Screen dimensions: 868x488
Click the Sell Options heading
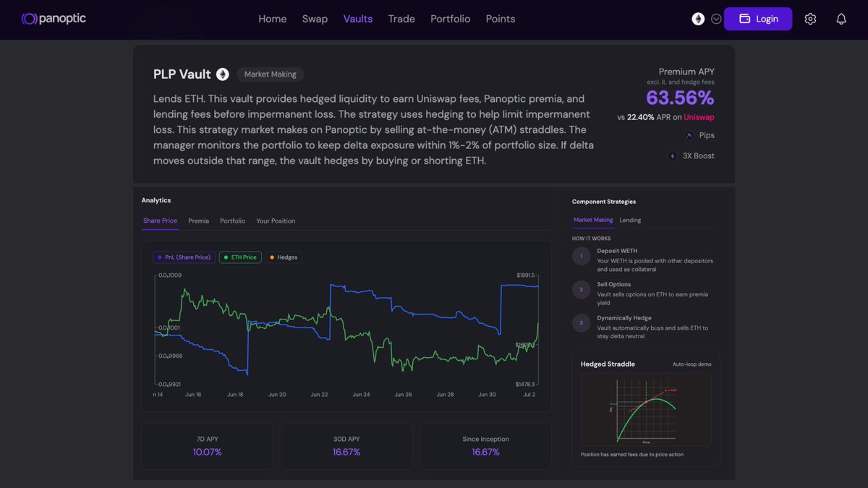click(614, 285)
